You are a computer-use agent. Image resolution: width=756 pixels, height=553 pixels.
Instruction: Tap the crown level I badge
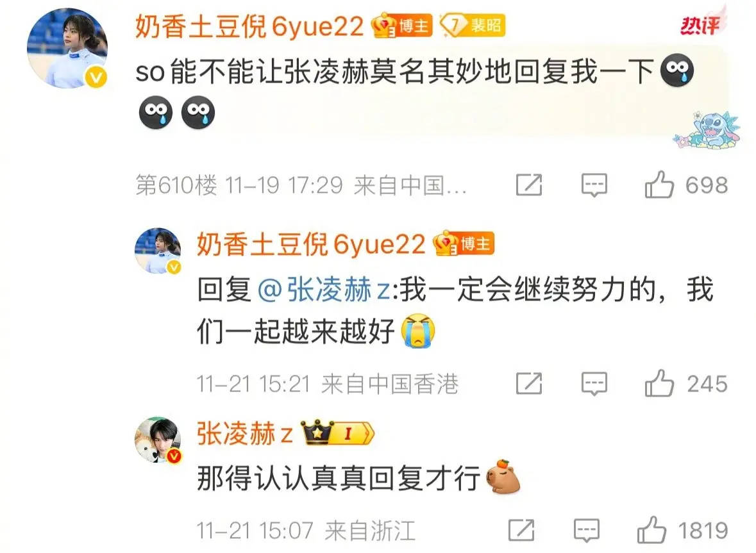coord(337,433)
